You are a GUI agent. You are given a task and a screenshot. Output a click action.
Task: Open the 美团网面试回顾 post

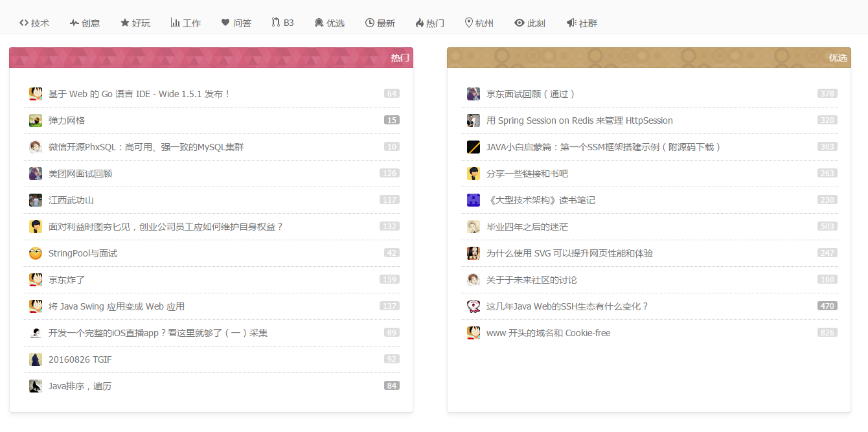pyautogui.click(x=80, y=174)
